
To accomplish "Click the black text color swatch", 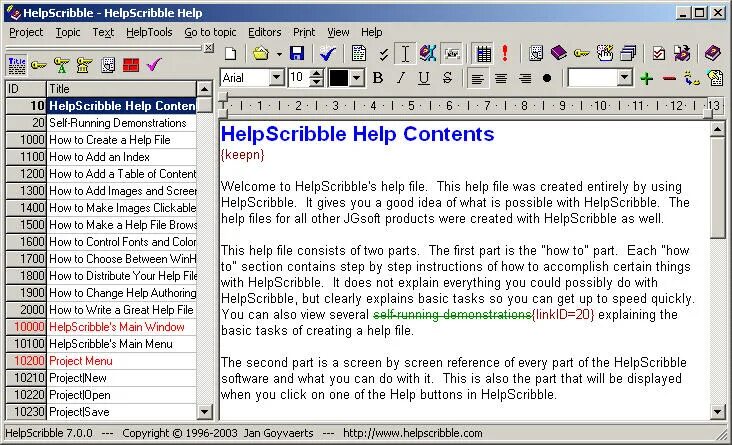I will [339, 78].
